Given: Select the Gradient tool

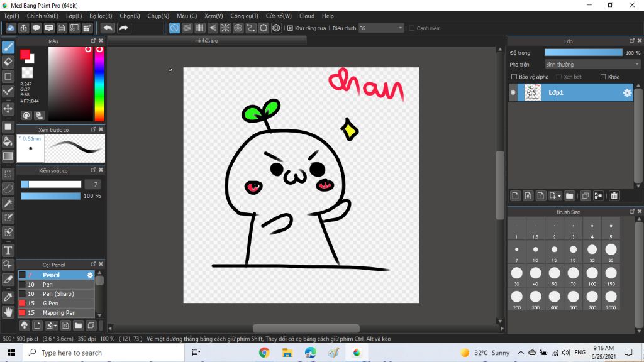Looking at the screenshot, I should 8,156.
